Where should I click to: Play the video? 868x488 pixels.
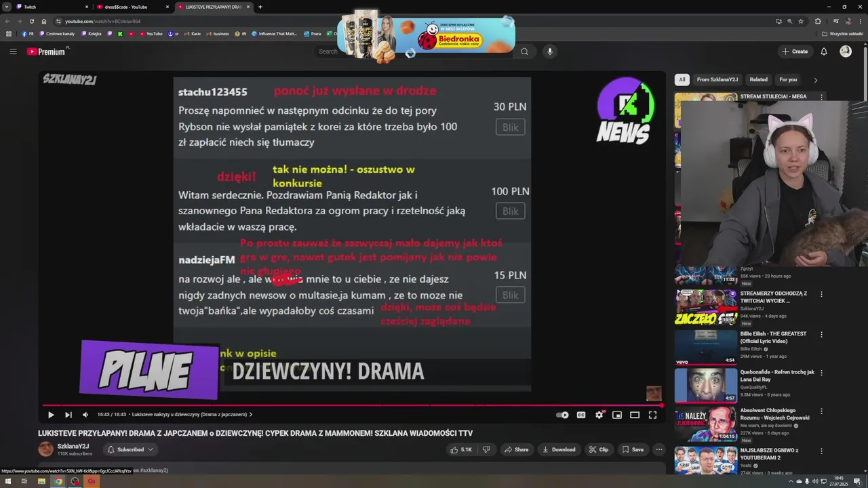(51, 415)
